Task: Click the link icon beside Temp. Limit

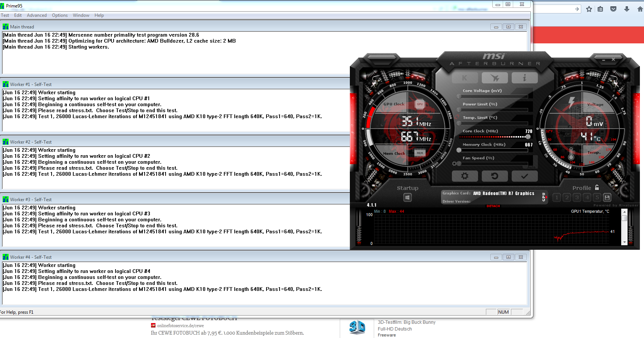Action: click(457, 117)
